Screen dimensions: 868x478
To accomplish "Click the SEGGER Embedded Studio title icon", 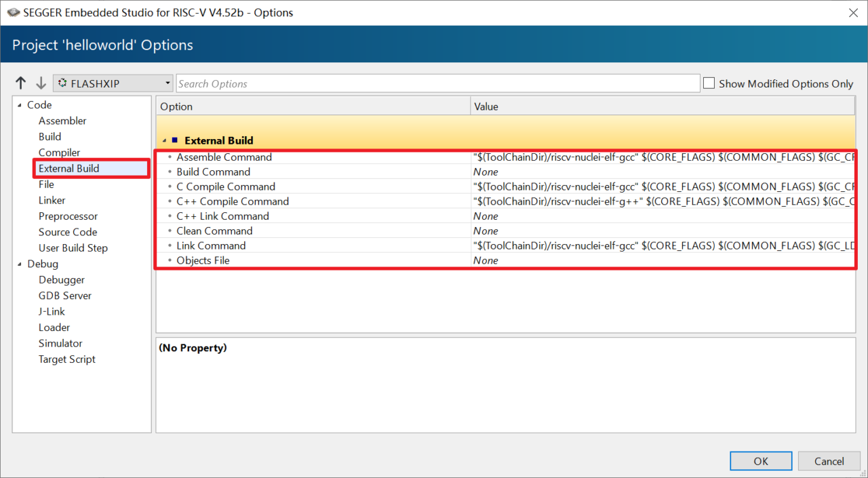I will pos(13,12).
